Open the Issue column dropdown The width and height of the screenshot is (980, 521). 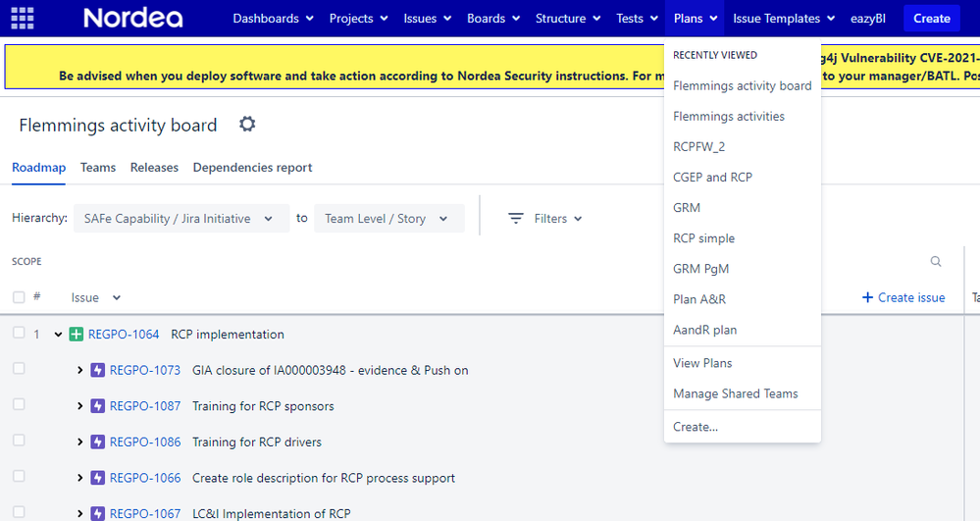(95, 297)
